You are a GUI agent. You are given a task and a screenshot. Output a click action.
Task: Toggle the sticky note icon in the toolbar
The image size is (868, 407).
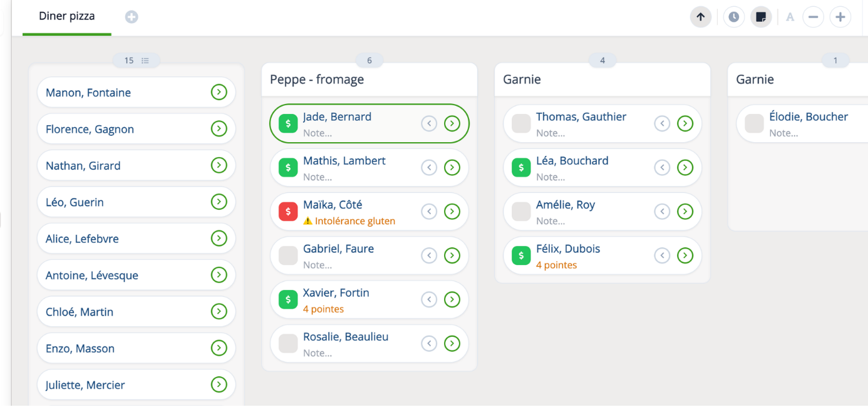761,17
